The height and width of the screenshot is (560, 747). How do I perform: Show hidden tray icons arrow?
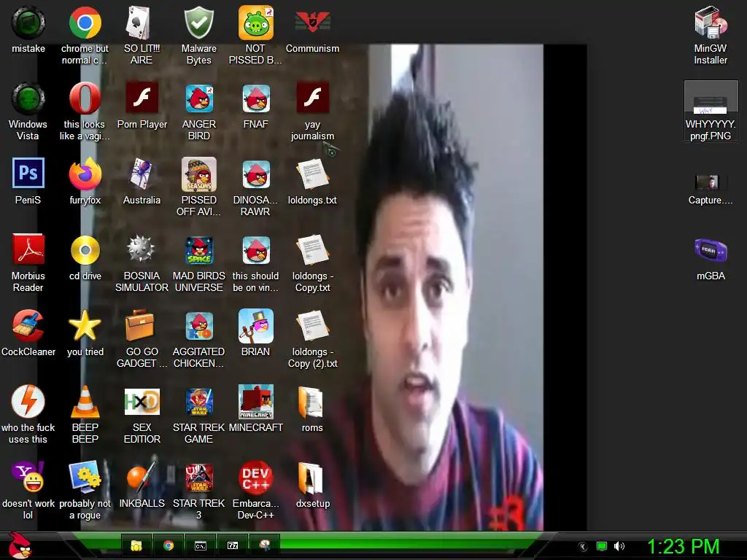point(583,547)
